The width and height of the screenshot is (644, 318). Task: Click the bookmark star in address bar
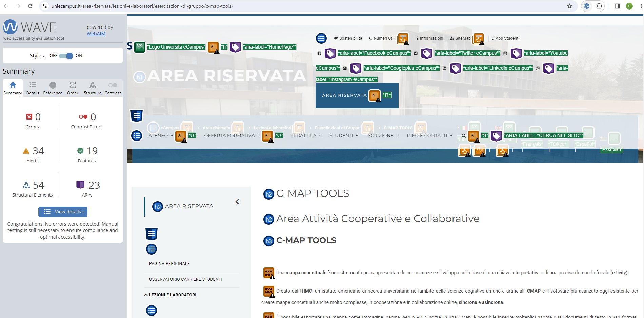pyautogui.click(x=570, y=6)
